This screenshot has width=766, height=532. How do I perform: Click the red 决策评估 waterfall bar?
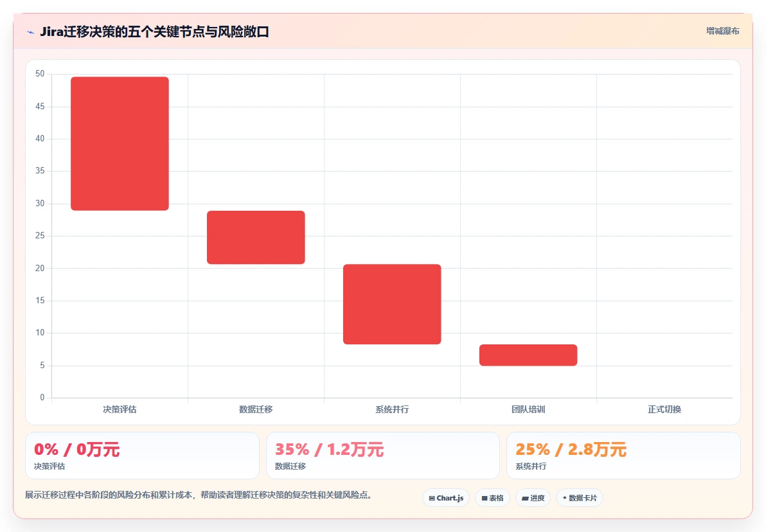point(120,144)
